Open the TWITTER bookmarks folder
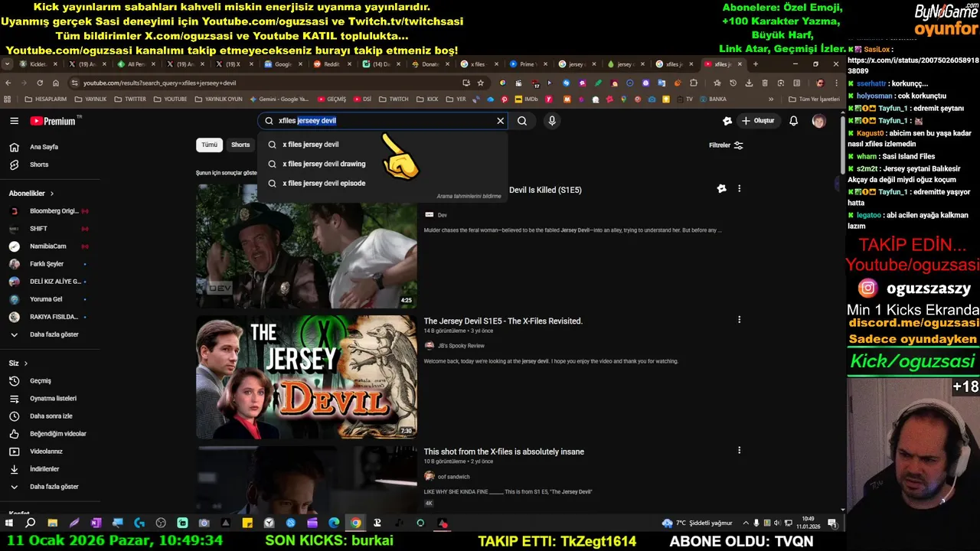 click(x=129, y=99)
